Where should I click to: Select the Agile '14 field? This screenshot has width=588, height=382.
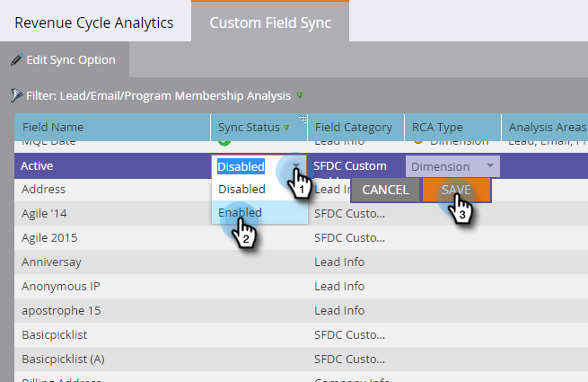tap(44, 213)
